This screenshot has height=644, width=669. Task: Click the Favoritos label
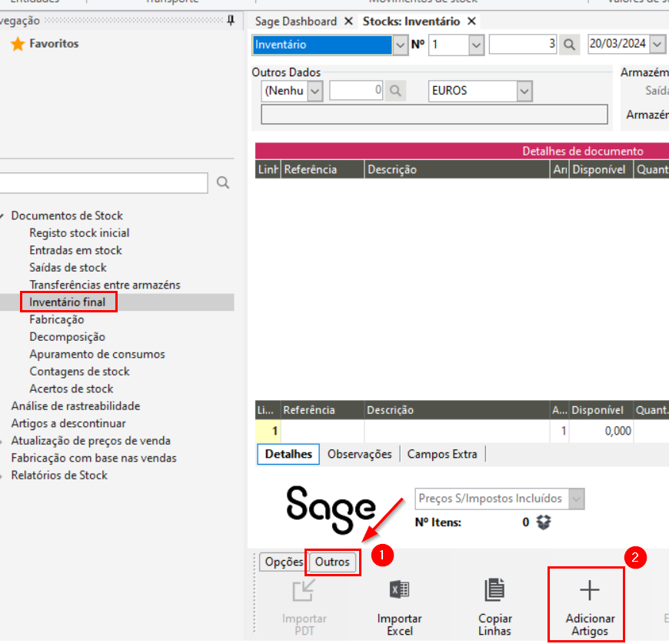(x=54, y=44)
